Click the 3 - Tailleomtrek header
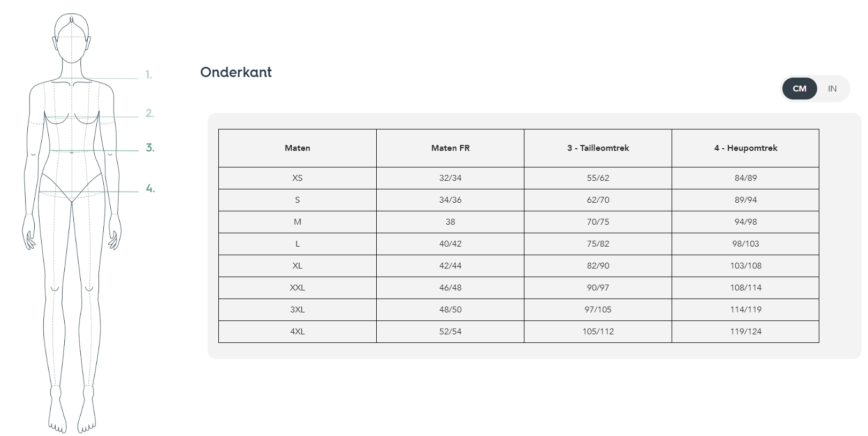This screenshot has height=436, width=868. (x=598, y=148)
